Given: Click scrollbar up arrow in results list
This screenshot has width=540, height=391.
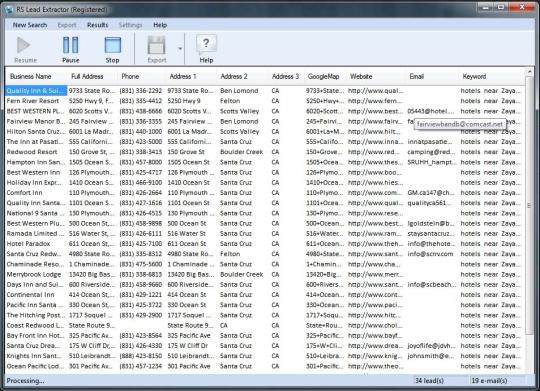Looking at the screenshot, I should (x=529, y=72).
